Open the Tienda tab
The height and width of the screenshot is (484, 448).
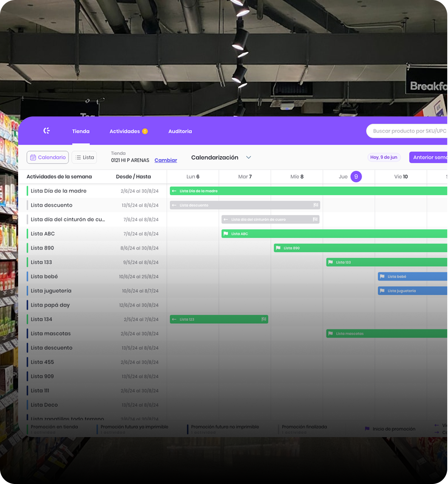point(81,131)
